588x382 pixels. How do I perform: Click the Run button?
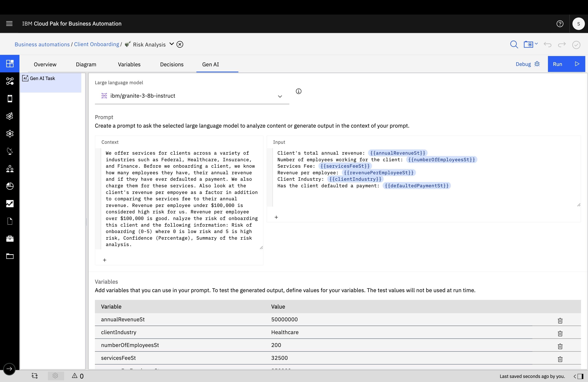coord(566,64)
